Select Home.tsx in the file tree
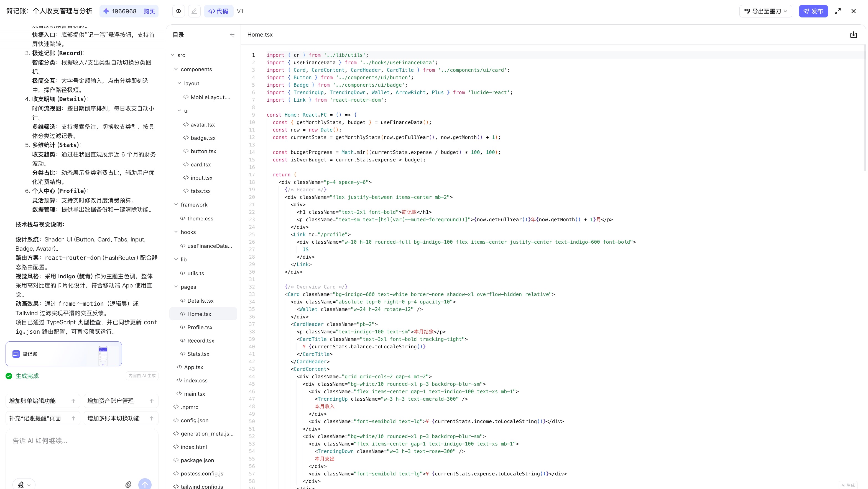 [203, 314]
